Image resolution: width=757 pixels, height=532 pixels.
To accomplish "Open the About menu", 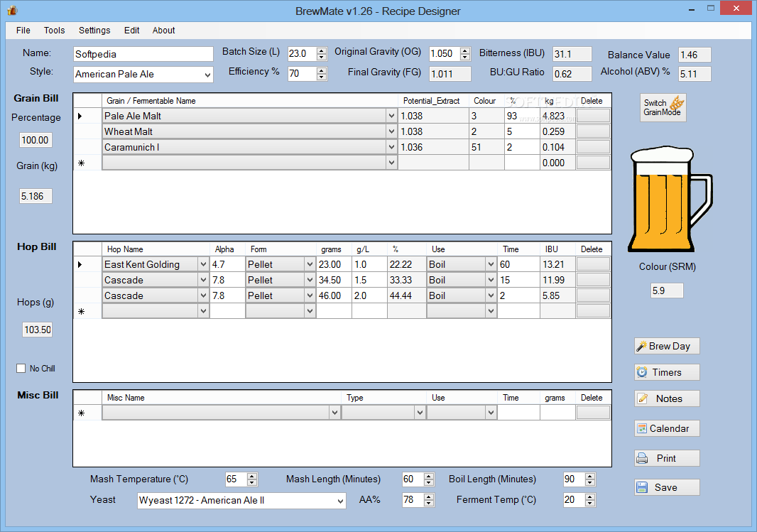I will tap(163, 31).
